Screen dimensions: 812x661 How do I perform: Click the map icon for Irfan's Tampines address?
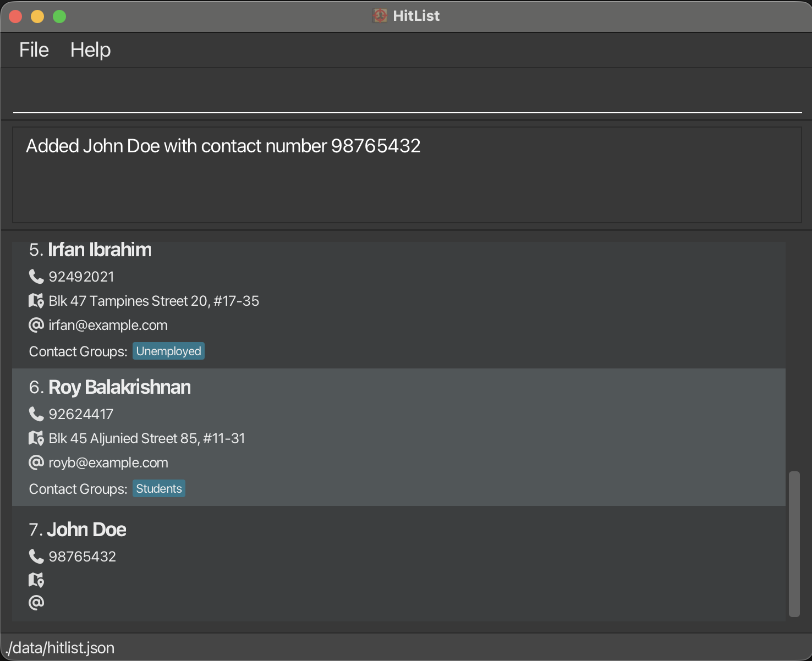tap(36, 301)
